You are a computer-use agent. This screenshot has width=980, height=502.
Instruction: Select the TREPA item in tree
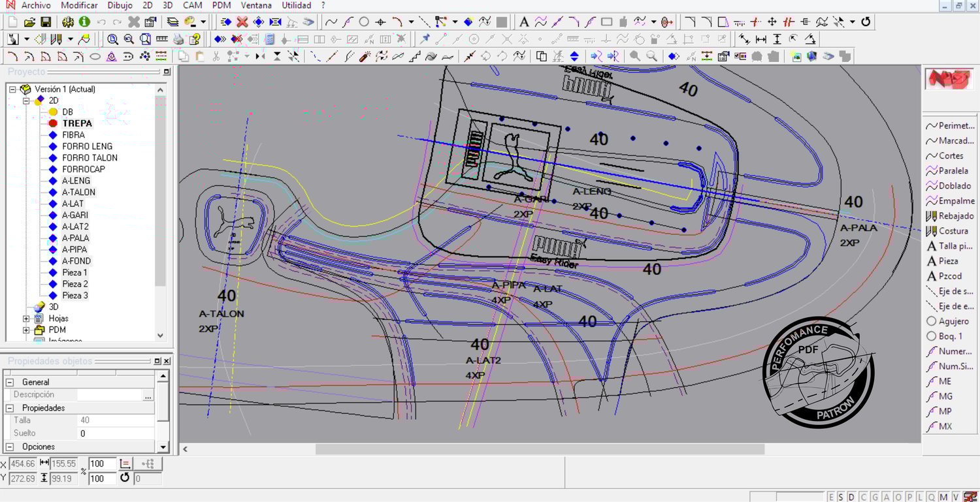(77, 123)
